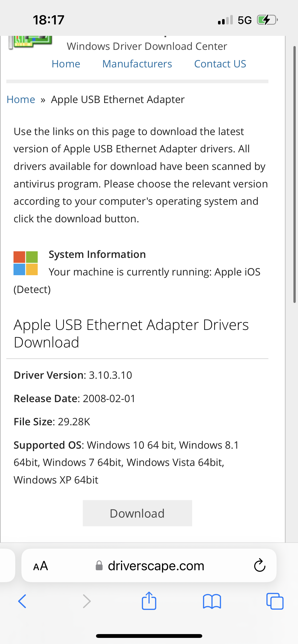Open the Manufacturers menu item
The image size is (298, 644).
[x=137, y=64]
